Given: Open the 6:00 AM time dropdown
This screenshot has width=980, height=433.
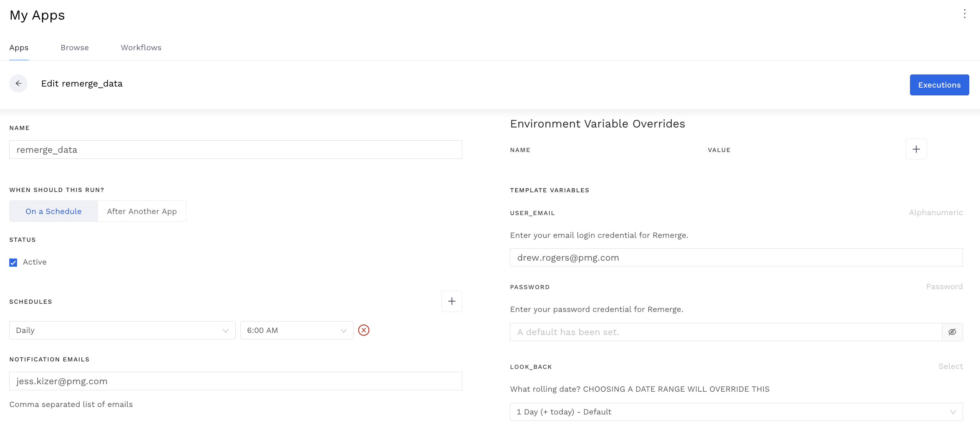Looking at the screenshot, I should click(x=296, y=330).
